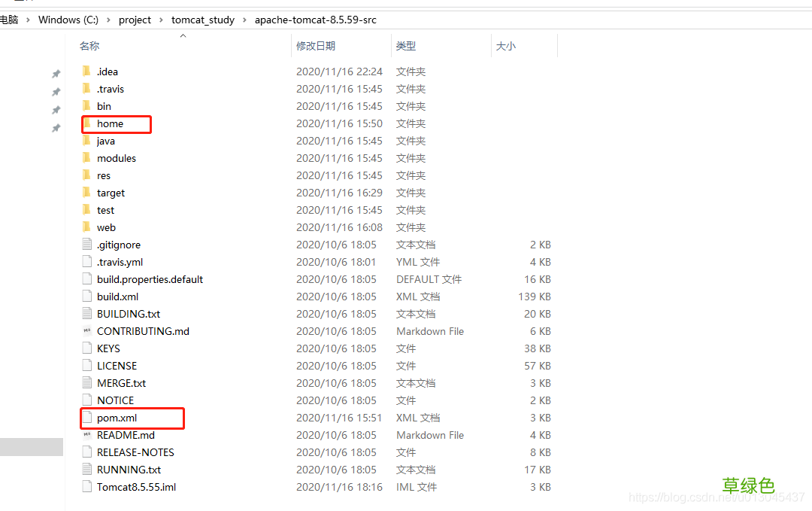The height and width of the screenshot is (511, 812).
Task: Select the home folder icon
Action: [87, 123]
